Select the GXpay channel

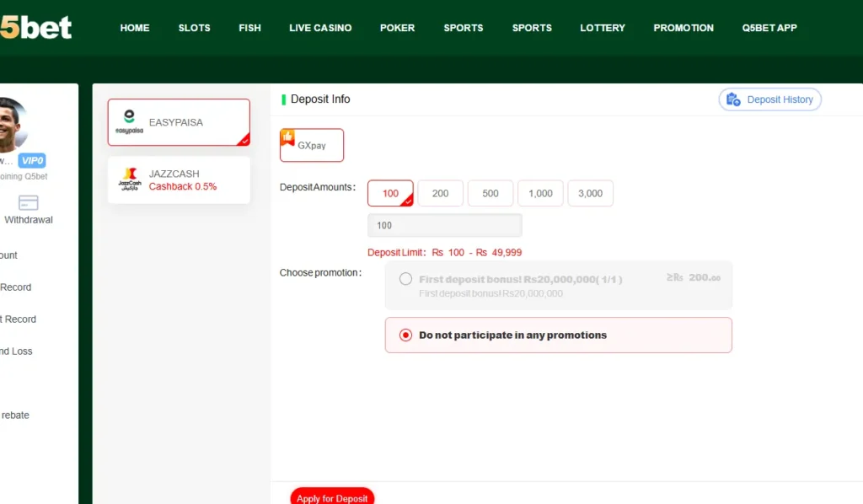[x=312, y=145]
